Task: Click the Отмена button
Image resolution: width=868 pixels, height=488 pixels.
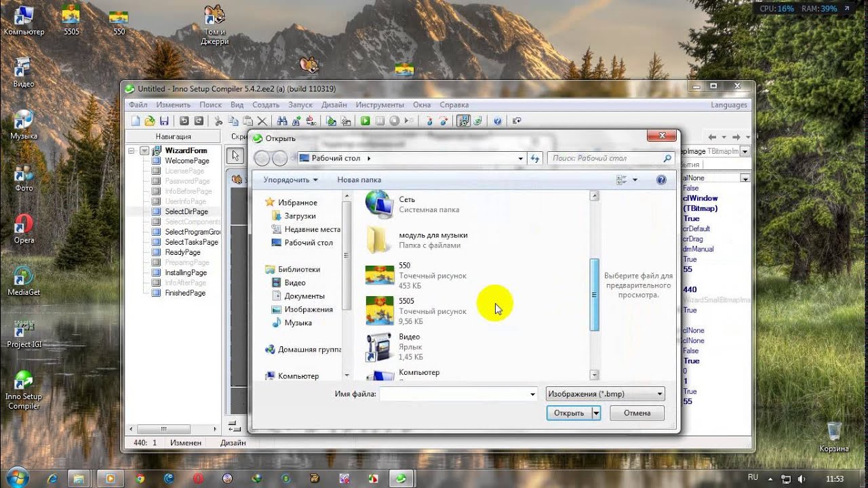Action: point(637,413)
